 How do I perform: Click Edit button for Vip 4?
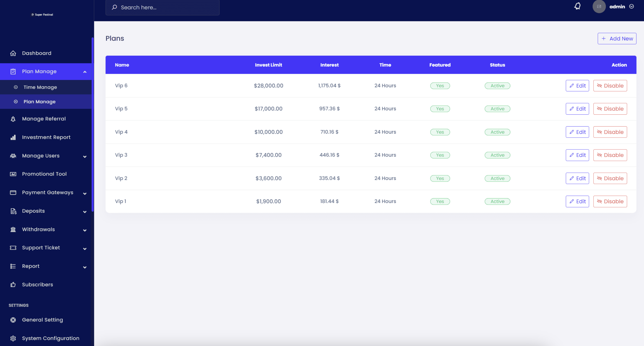[577, 132]
